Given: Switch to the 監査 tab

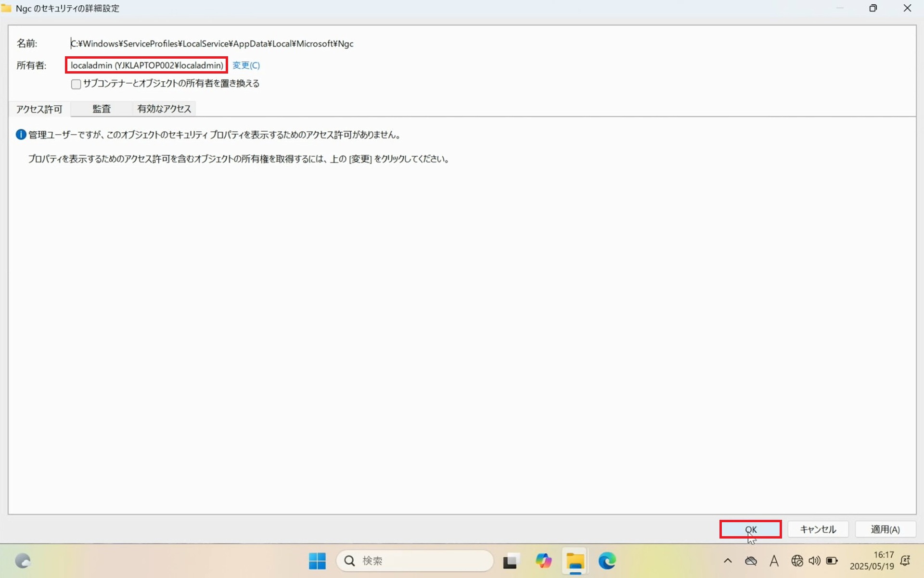Looking at the screenshot, I should [102, 109].
